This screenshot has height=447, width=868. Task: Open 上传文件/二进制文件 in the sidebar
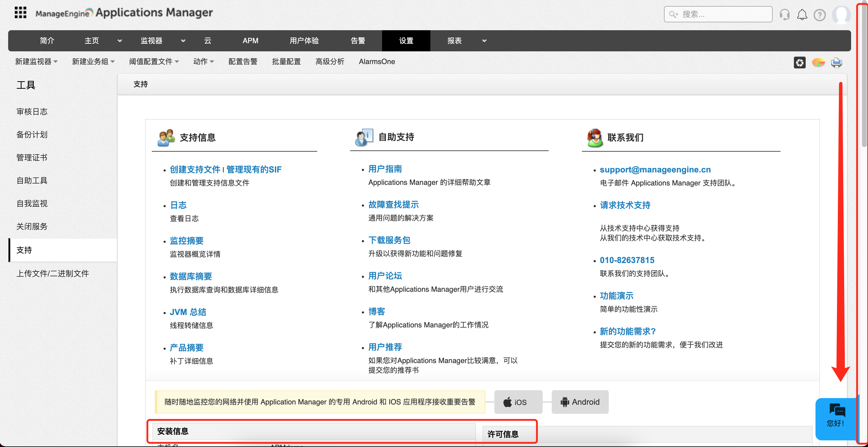click(x=53, y=273)
